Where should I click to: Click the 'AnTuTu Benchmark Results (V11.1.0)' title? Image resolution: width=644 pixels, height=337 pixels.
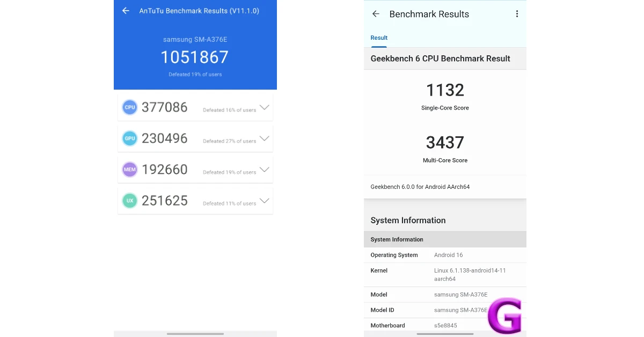pos(199,11)
